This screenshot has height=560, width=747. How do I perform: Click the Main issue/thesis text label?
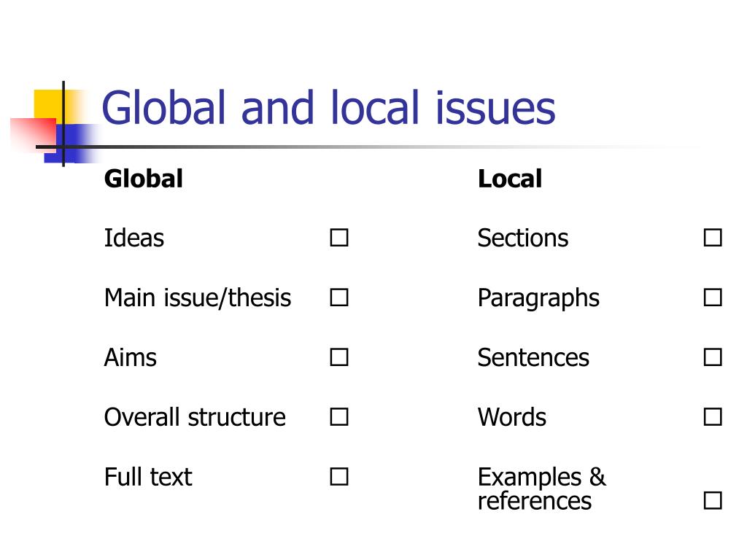coord(198,298)
